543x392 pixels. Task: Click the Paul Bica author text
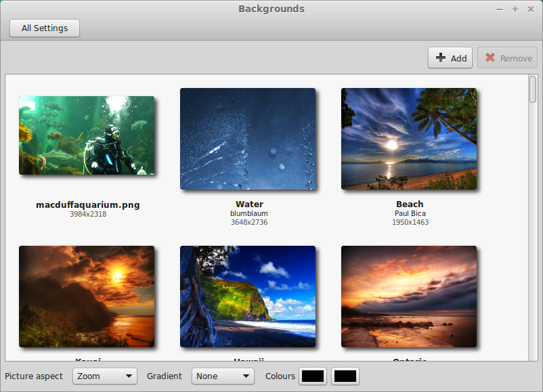point(410,214)
